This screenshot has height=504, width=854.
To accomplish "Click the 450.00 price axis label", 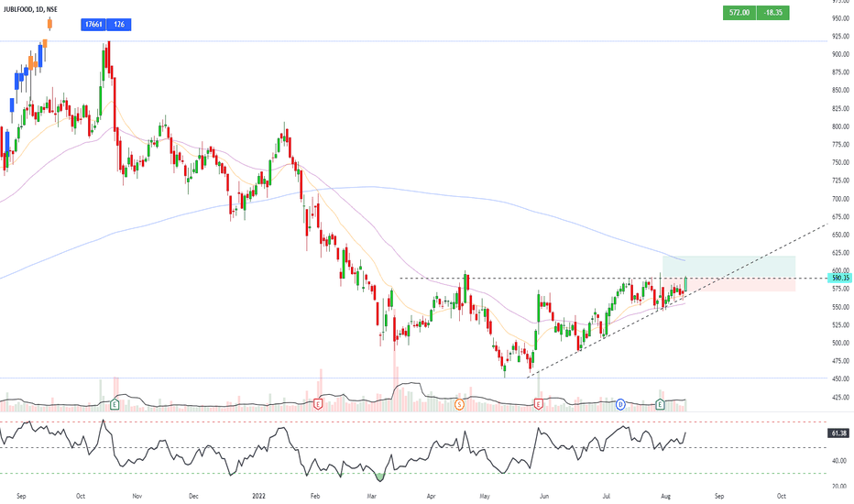I will [840, 379].
